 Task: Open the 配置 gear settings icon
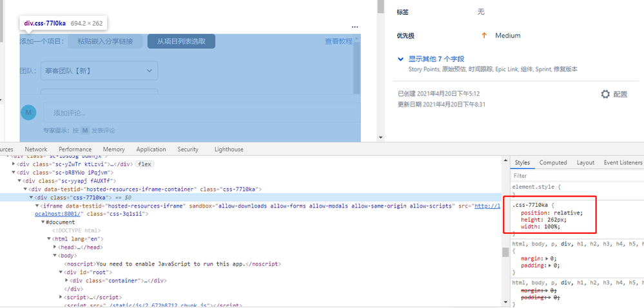(605, 95)
